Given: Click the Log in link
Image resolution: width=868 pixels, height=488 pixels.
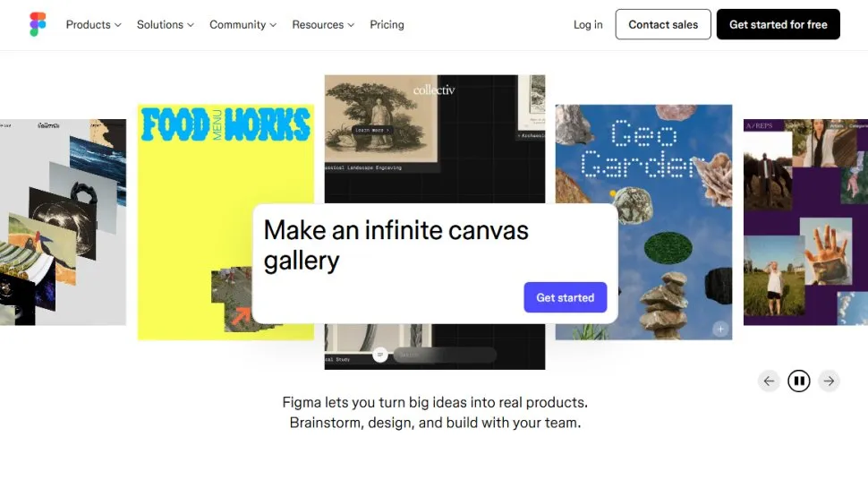Looking at the screenshot, I should pos(588,25).
